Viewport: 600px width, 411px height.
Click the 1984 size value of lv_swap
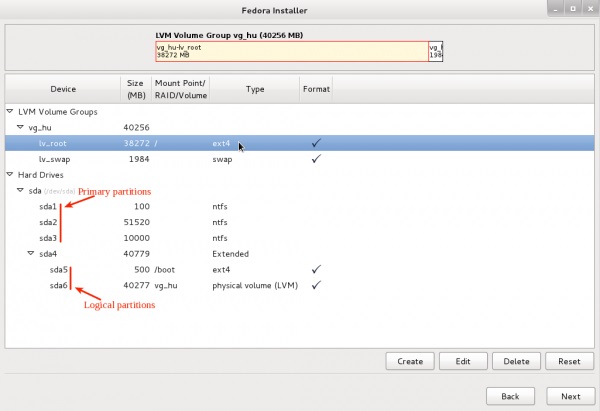[x=139, y=159]
